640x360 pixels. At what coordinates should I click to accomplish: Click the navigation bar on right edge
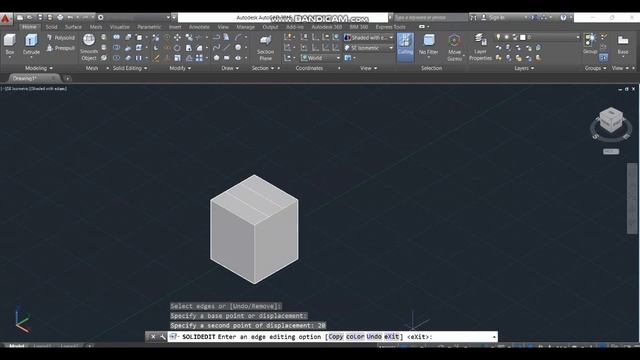coord(632,198)
